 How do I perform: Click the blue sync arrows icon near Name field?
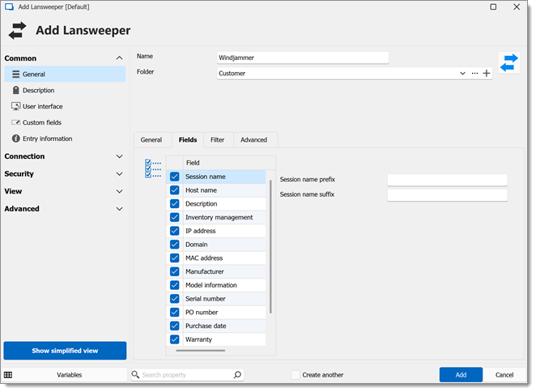pyautogui.click(x=509, y=62)
